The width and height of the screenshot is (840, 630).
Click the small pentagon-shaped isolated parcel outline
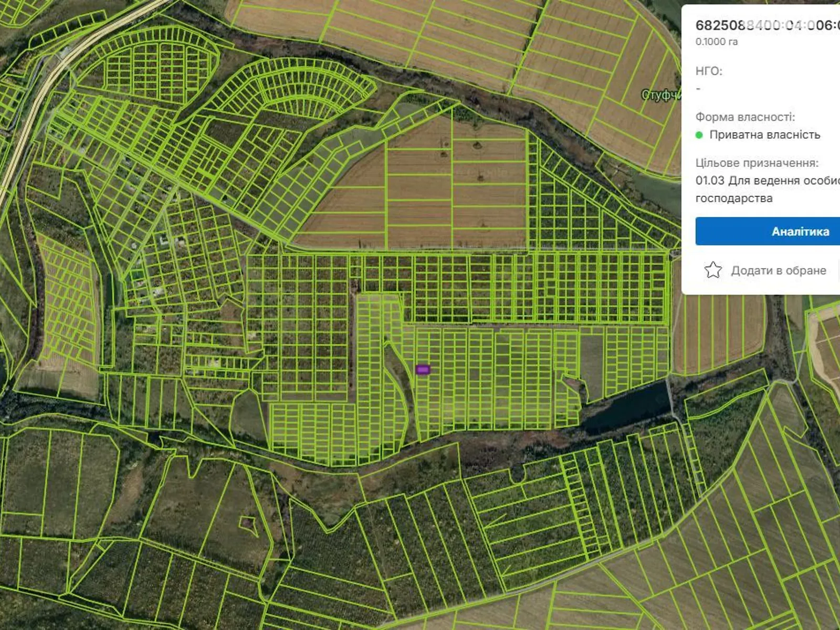(248, 522)
